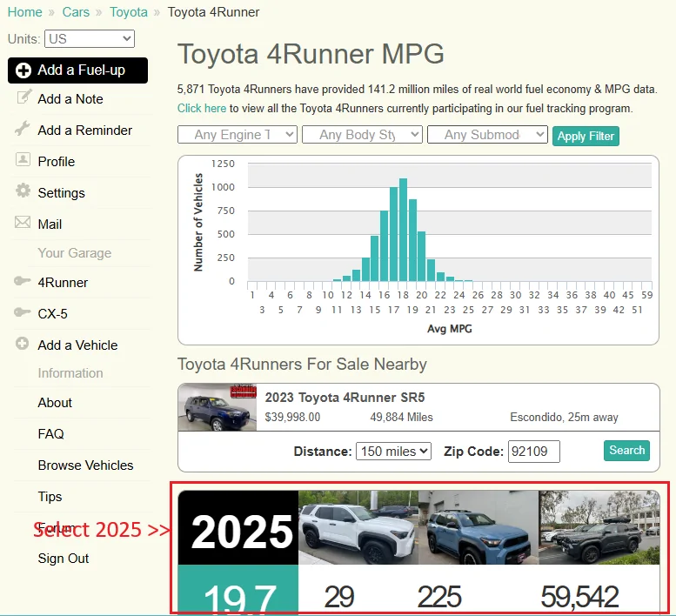This screenshot has height=616, width=676.
Task: Click the 59,542 value in 2025 row
Action: point(579,597)
